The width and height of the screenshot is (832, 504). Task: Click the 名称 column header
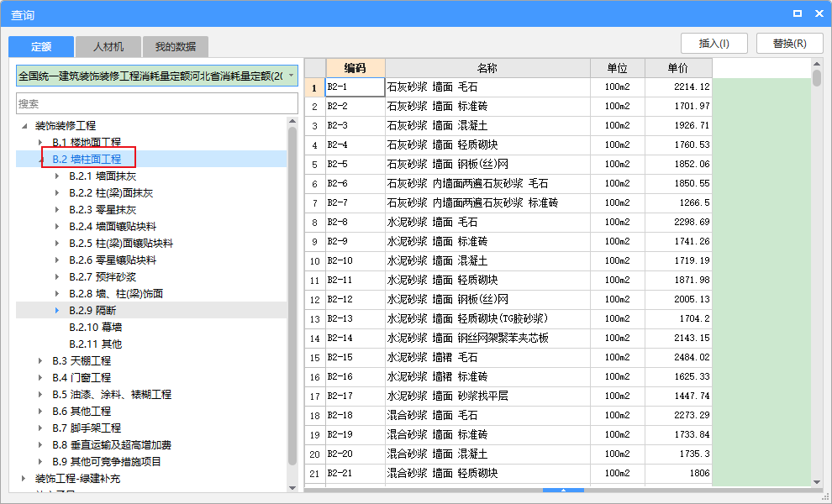coord(487,68)
